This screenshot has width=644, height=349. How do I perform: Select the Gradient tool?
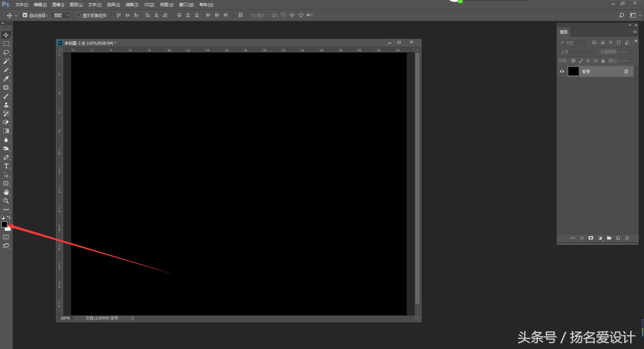6,131
